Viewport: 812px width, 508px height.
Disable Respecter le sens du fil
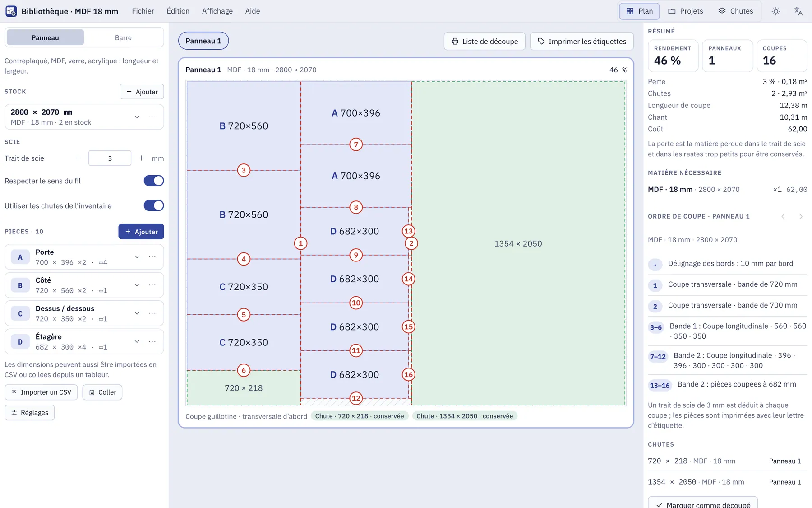pyautogui.click(x=154, y=181)
